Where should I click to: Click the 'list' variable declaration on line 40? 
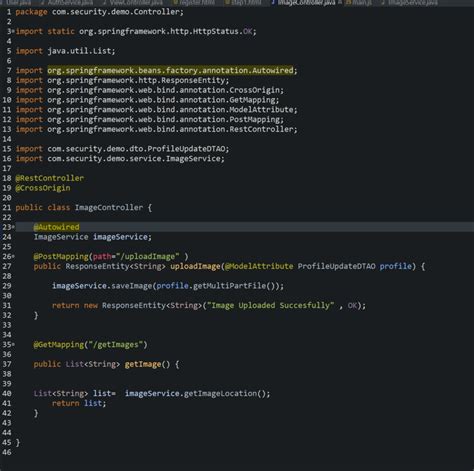[102, 393]
